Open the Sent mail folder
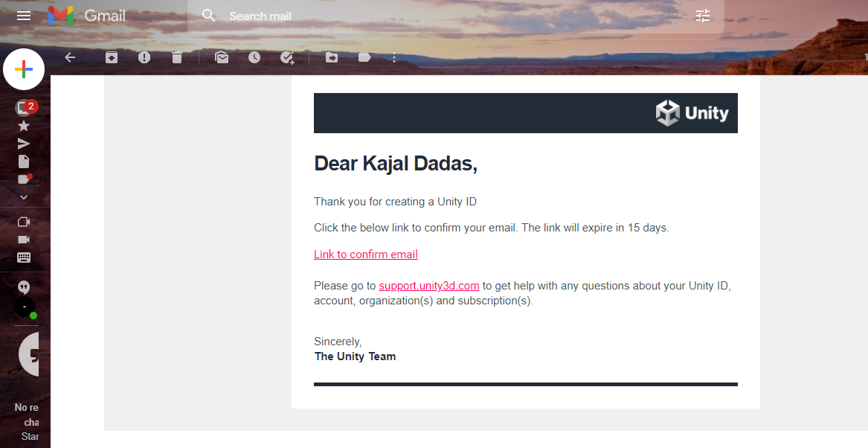Viewport: 868px width, 448px height. (24, 144)
